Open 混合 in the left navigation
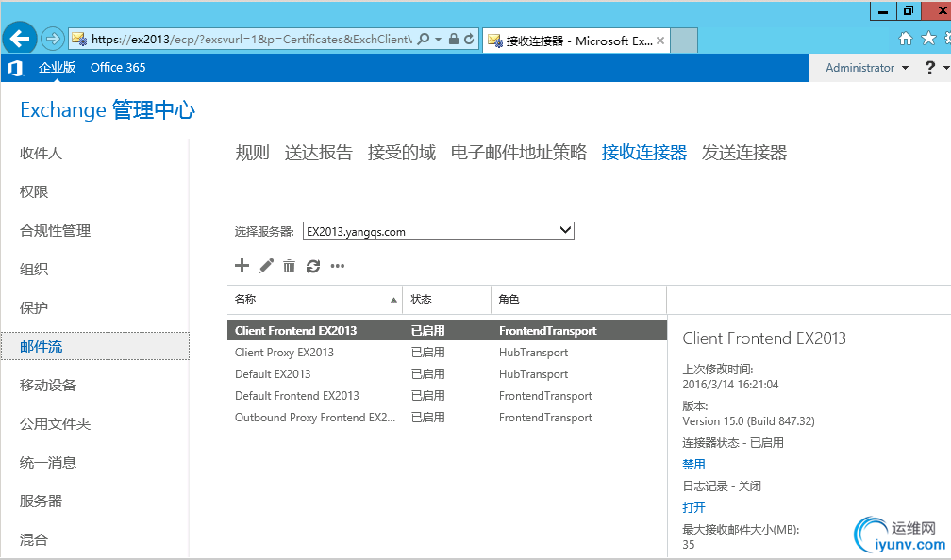Viewport: 951px width, 560px height. pos(34,539)
